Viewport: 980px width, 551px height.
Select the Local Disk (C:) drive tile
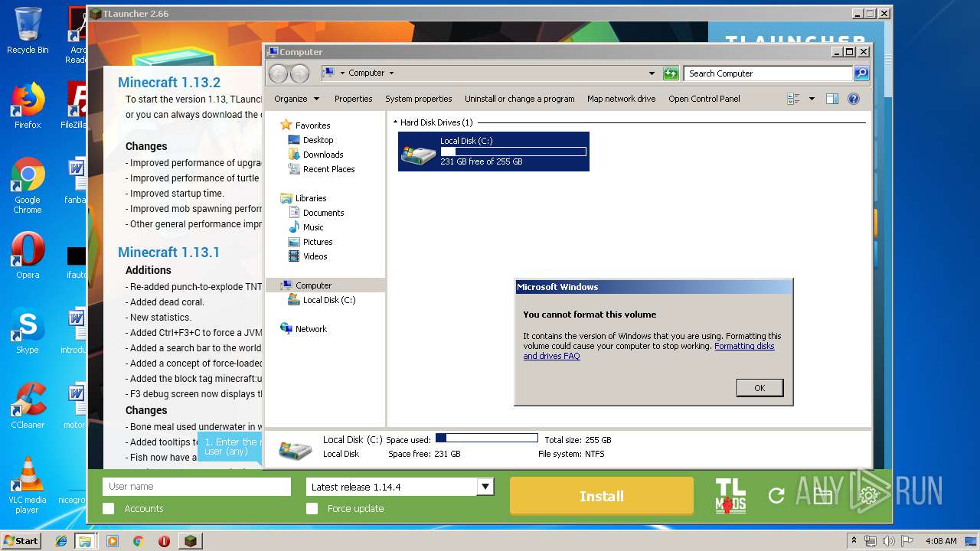[494, 152]
